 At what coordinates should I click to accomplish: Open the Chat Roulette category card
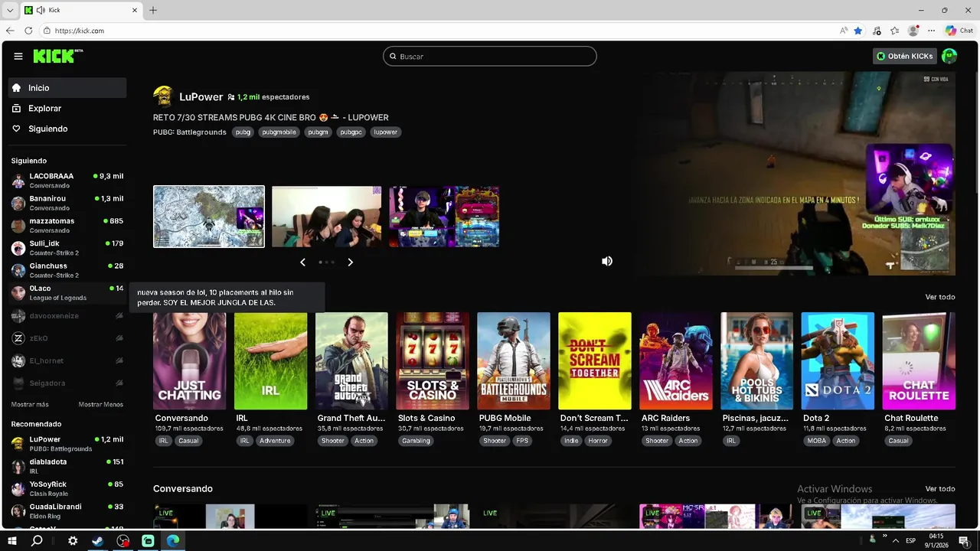click(919, 360)
